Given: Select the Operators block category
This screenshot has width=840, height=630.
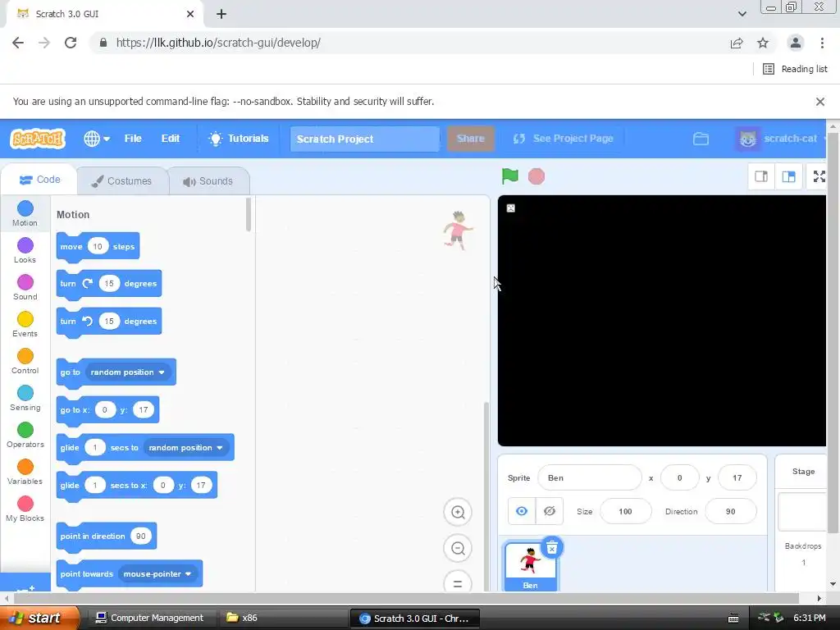Looking at the screenshot, I should click(25, 435).
